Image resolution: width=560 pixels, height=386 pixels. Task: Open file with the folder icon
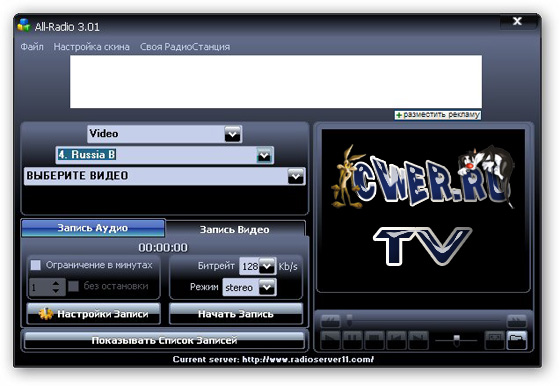pyautogui.click(x=517, y=340)
